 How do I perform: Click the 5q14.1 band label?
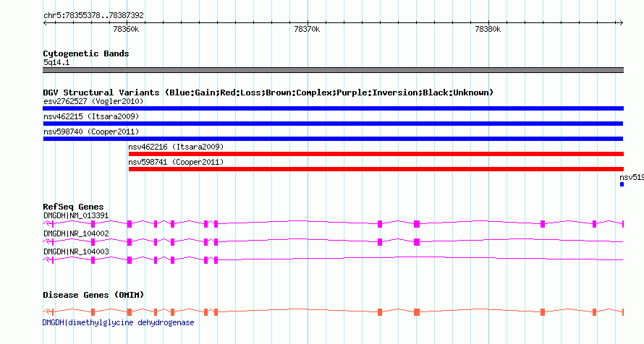click(x=56, y=63)
